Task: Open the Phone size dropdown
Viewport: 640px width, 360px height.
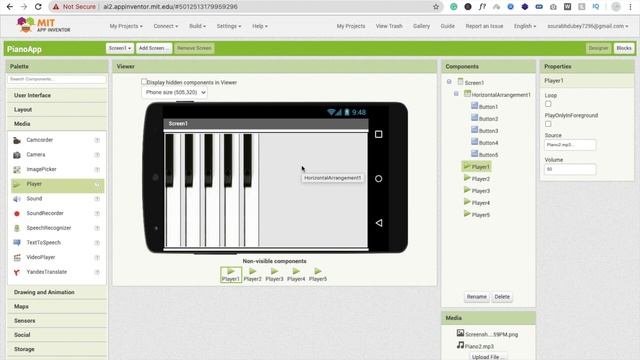Action: click(x=174, y=93)
